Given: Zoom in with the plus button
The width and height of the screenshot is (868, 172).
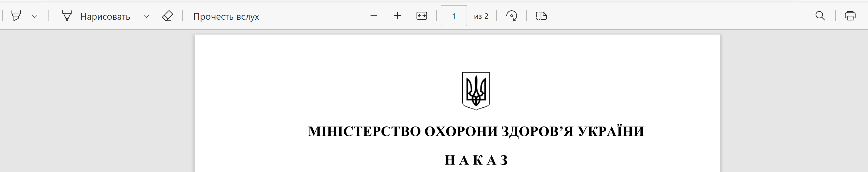Looking at the screenshot, I should tap(397, 16).
